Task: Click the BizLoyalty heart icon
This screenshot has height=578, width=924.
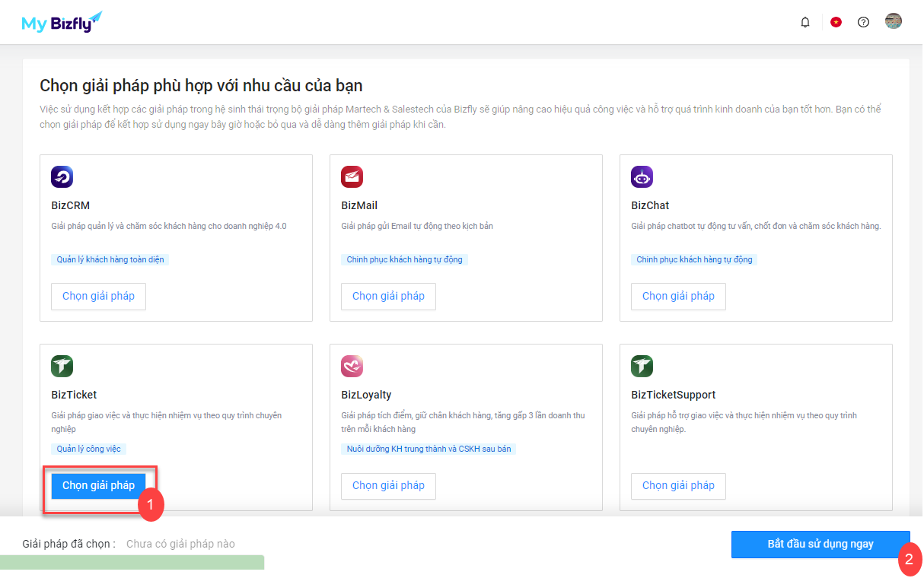Action: click(352, 367)
